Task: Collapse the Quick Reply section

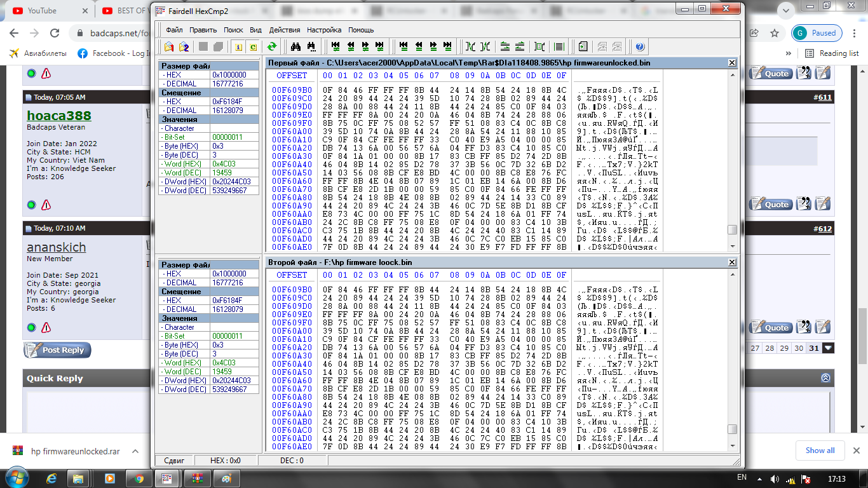Action: tap(825, 377)
